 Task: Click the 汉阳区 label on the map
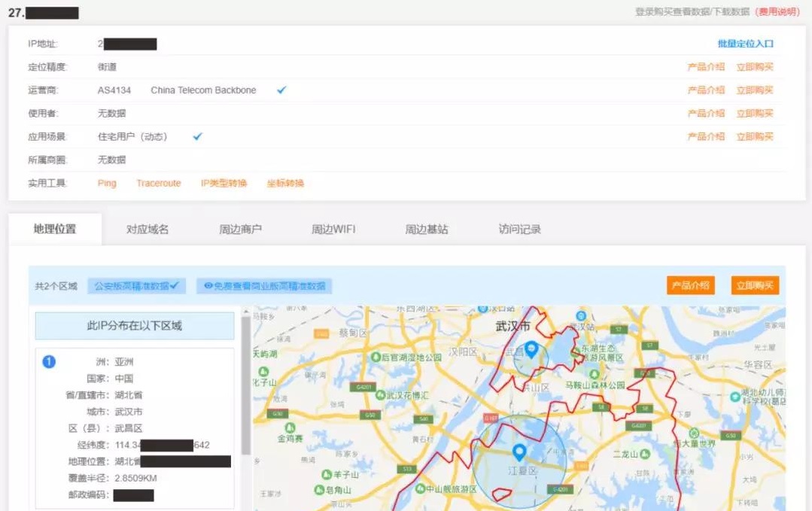[x=463, y=352]
